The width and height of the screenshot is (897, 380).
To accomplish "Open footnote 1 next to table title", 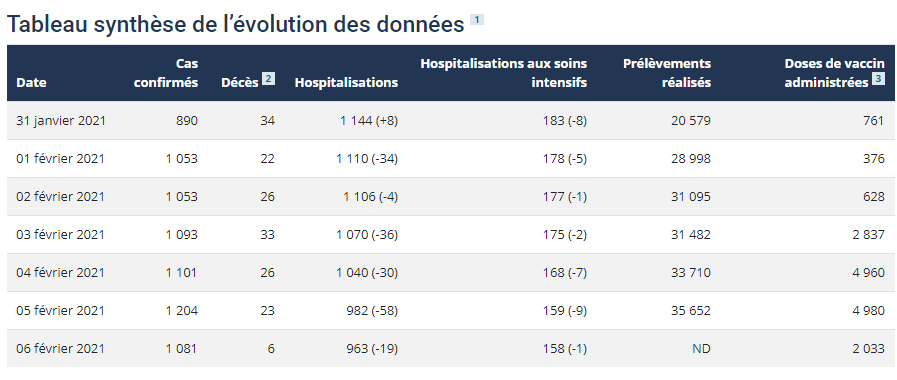I will (x=477, y=19).
